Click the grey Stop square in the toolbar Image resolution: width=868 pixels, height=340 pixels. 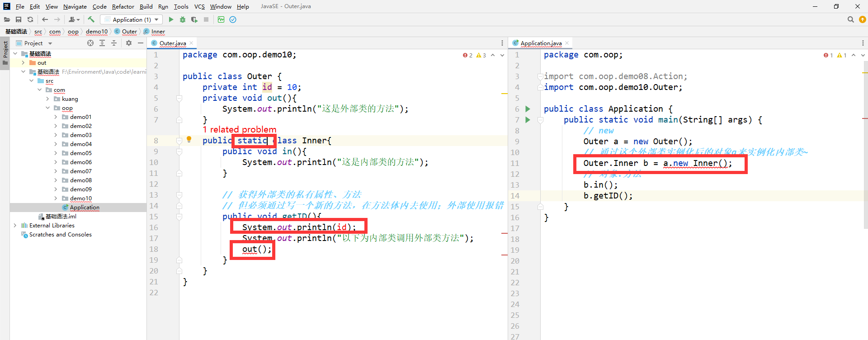click(206, 19)
